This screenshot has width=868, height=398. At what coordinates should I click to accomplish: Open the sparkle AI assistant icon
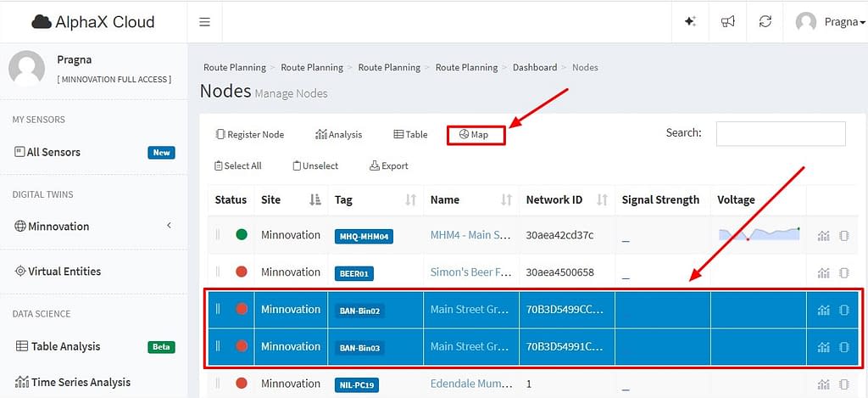[690, 21]
